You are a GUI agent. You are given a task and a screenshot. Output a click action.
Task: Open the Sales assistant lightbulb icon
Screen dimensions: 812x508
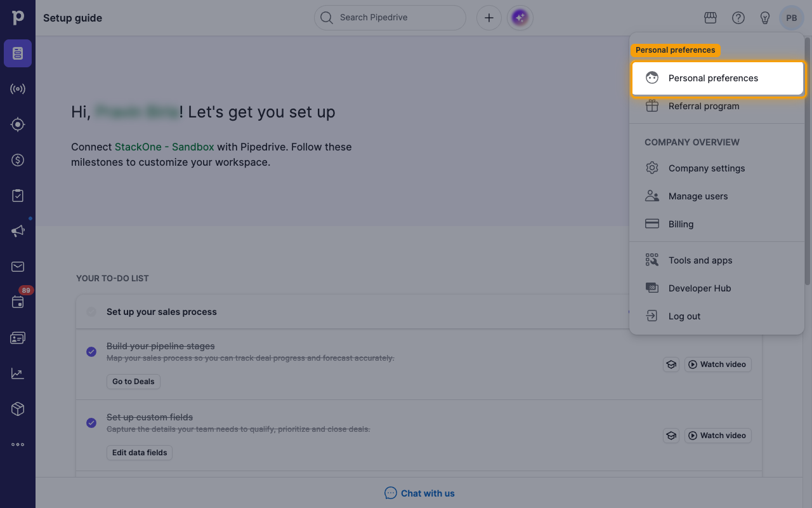point(765,18)
